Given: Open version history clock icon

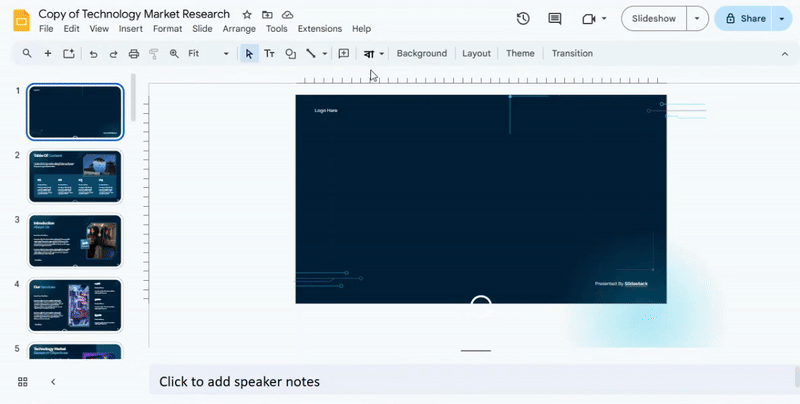Looking at the screenshot, I should [x=523, y=19].
